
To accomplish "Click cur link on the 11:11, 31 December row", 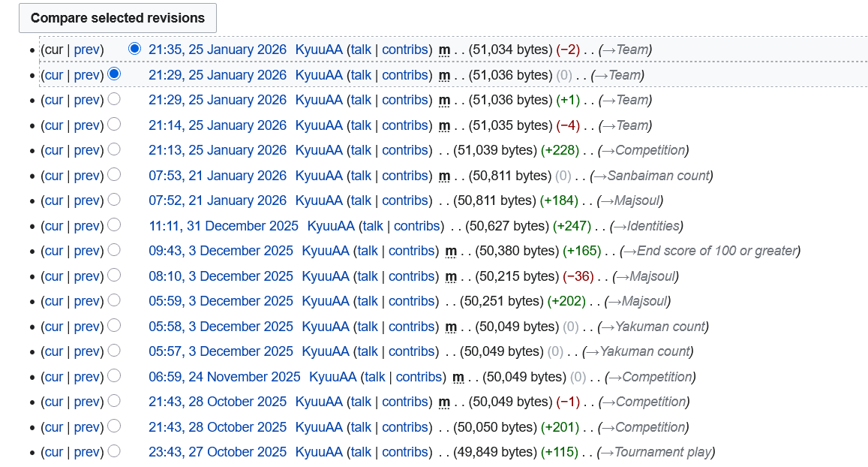I will pyautogui.click(x=54, y=227).
